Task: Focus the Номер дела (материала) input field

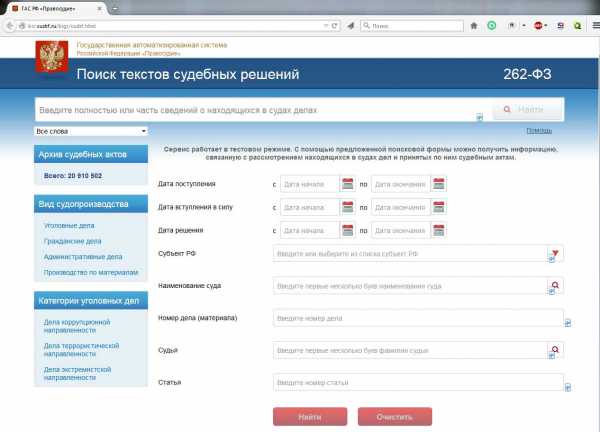Action: (418, 318)
